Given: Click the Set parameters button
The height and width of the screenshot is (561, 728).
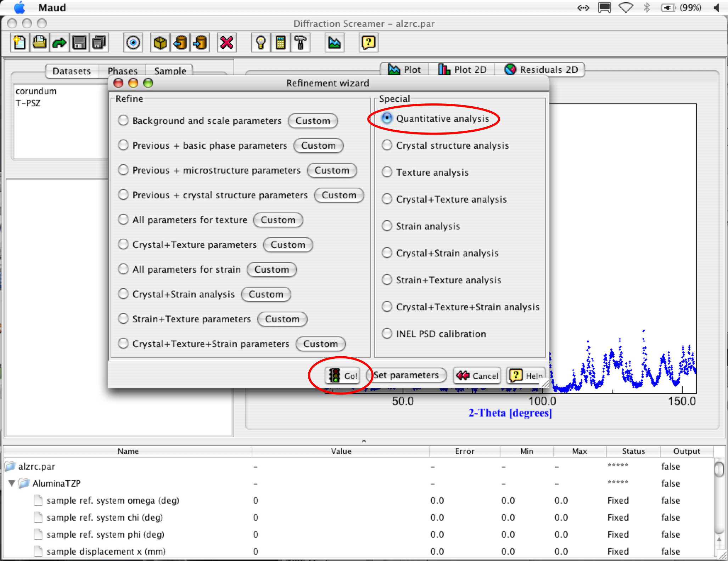Looking at the screenshot, I should point(406,375).
